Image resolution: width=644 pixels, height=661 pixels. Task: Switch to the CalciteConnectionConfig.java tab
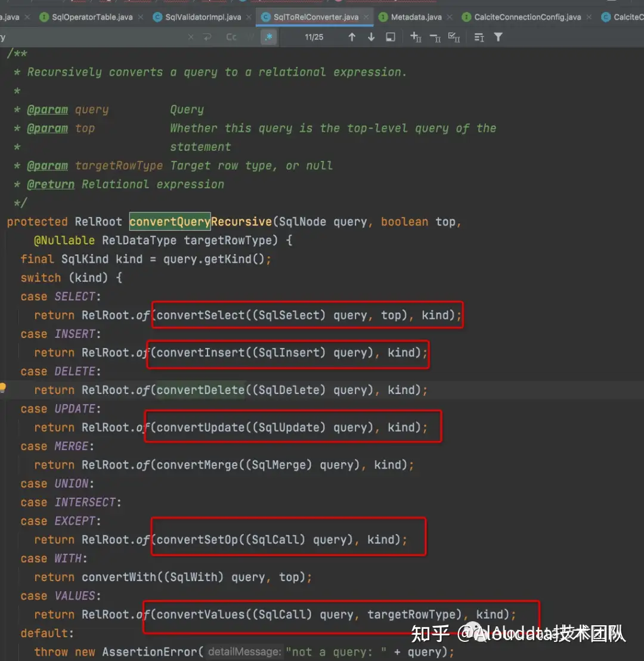528,17
